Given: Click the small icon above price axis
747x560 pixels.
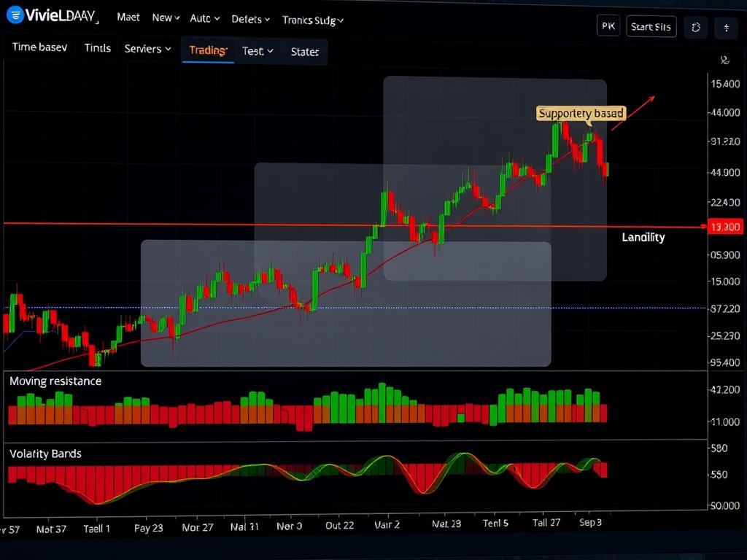Looking at the screenshot, I should coord(724,61).
